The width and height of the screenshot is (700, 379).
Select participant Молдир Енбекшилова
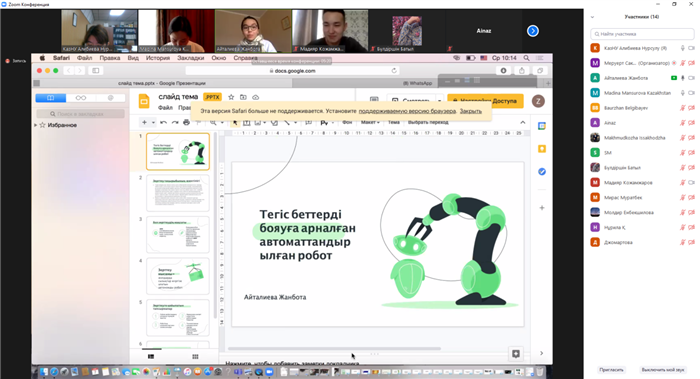tap(642, 212)
